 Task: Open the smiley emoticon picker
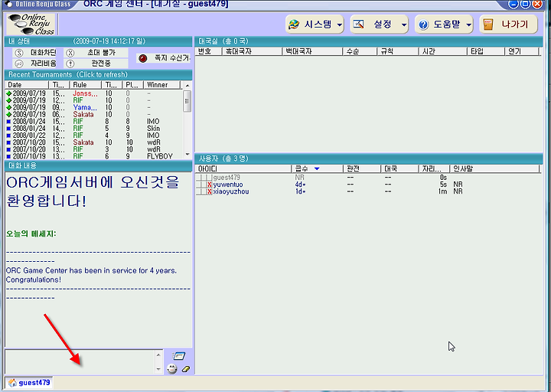[x=172, y=369]
